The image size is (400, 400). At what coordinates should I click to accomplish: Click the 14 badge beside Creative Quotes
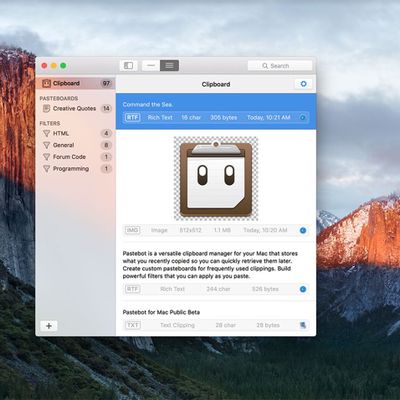[106, 108]
